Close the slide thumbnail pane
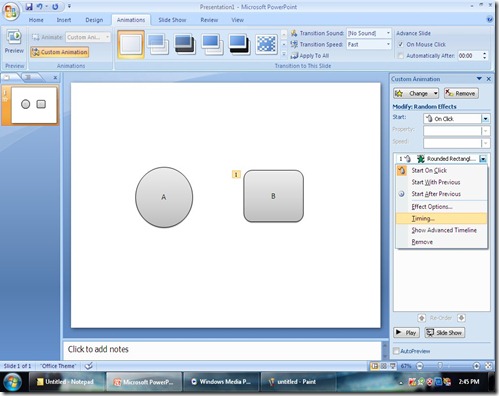Viewport: 499px width, 396px height. [x=55, y=78]
